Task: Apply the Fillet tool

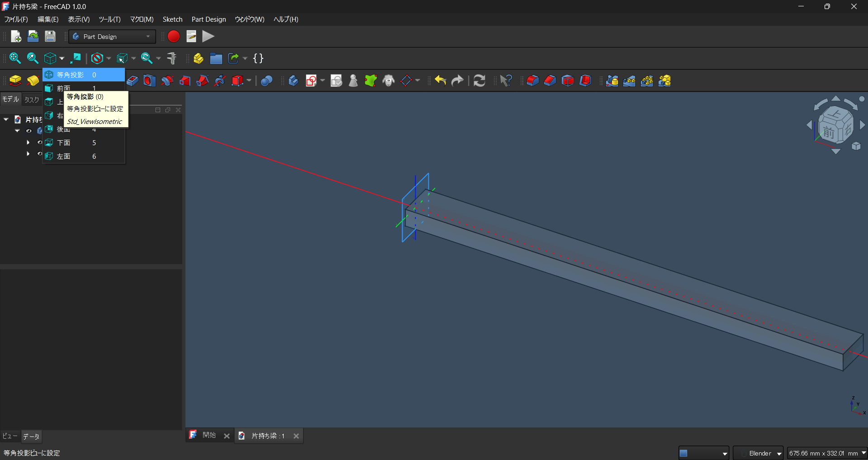Action: point(532,81)
